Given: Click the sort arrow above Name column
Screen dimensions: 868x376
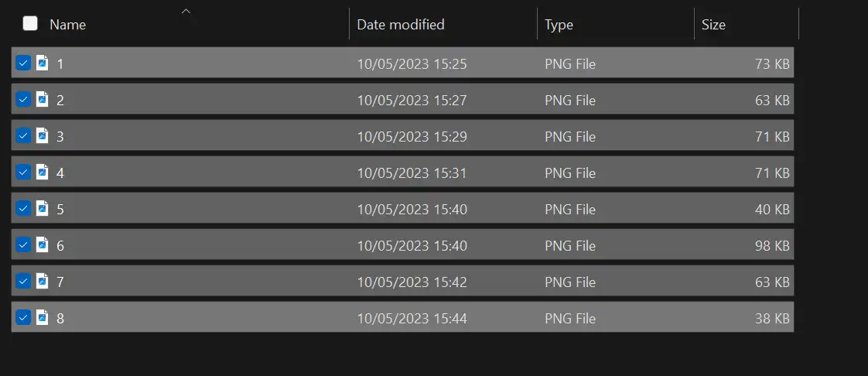Looking at the screenshot, I should click(x=186, y=11).
